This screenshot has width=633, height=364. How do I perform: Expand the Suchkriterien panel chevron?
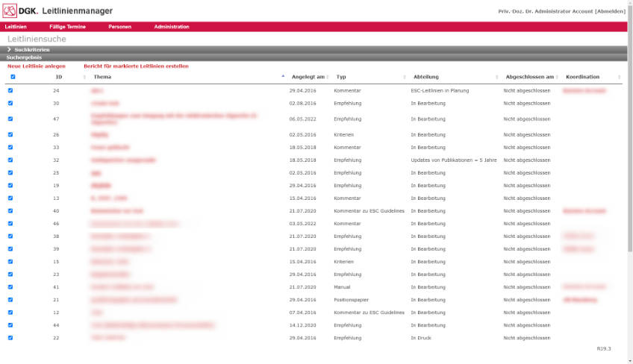point(9,50)
